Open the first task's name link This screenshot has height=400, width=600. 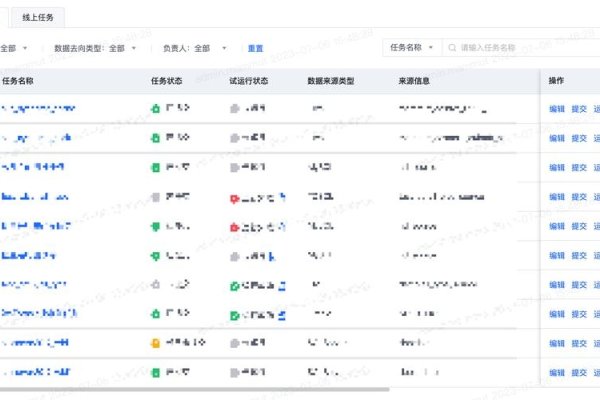click(x=38, y=108)
